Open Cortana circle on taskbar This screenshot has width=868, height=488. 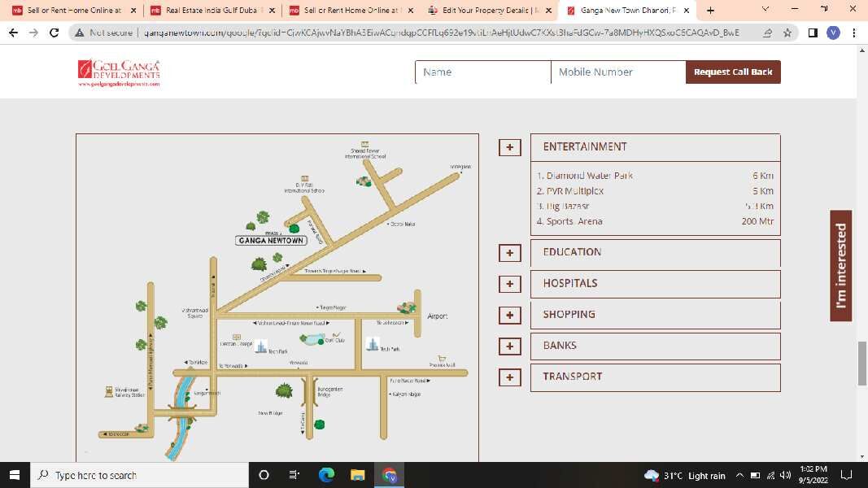[264, 475]
